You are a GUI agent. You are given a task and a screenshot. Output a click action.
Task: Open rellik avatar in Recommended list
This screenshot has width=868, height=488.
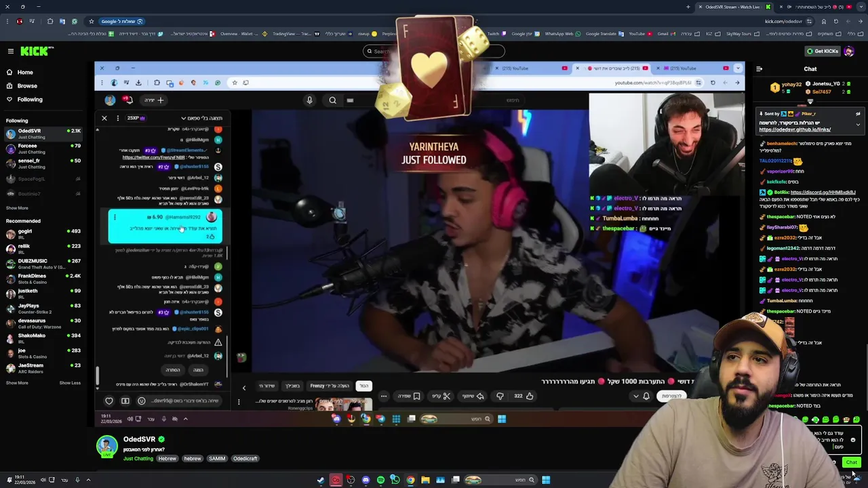pos(10,249)
